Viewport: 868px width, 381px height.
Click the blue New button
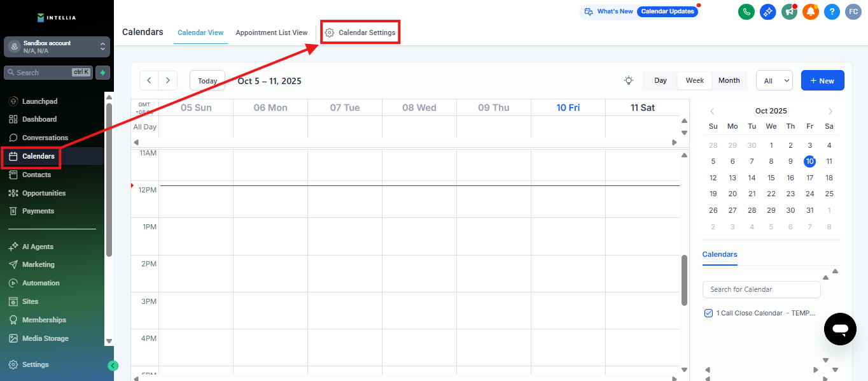pyautogui.click(x=822, y=81)
